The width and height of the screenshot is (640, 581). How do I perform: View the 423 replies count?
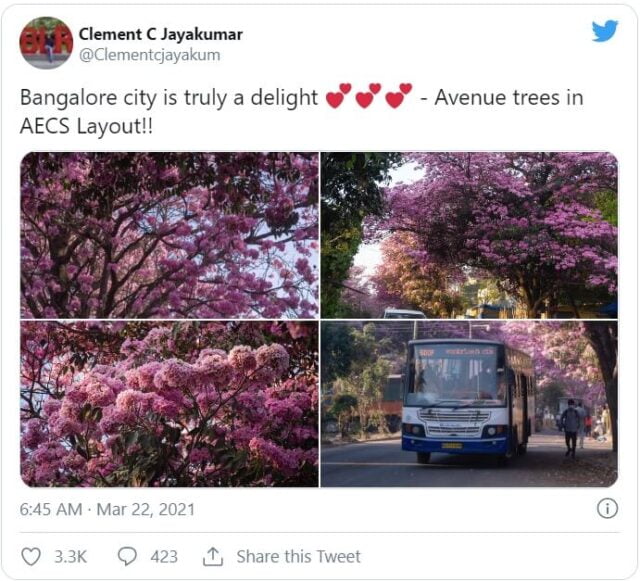pyautogui.click(x=164, y=557)
